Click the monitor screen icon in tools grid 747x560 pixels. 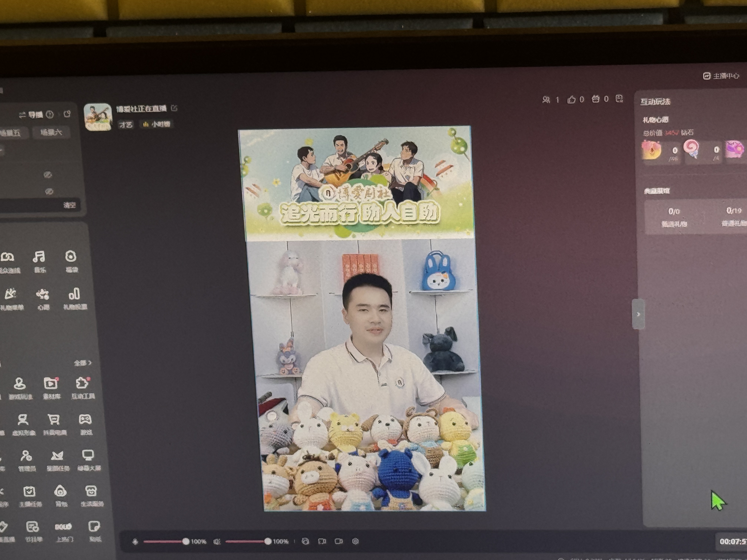pos(88,455)
